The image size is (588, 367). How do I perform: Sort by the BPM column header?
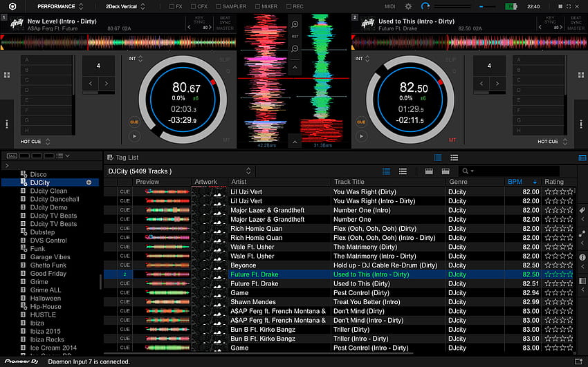click(523, 182)
